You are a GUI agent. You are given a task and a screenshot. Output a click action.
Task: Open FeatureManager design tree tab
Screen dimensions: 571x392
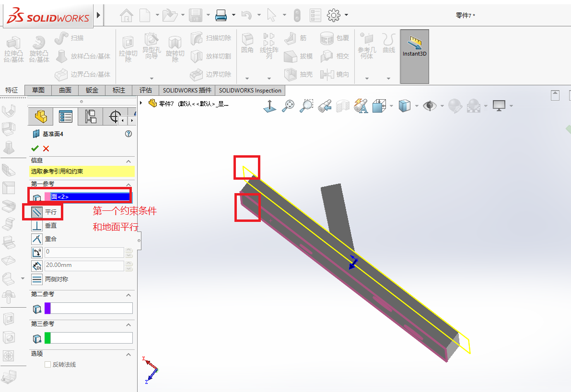[41, 117]
